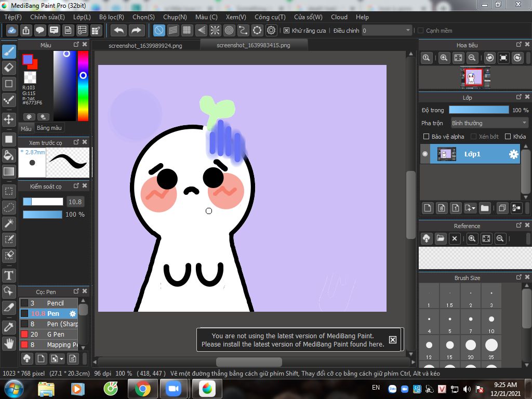The height and width of the screenshot is (399, 532).
Task: Open Lớp1 layer settings gear
Action: (514, 154)
